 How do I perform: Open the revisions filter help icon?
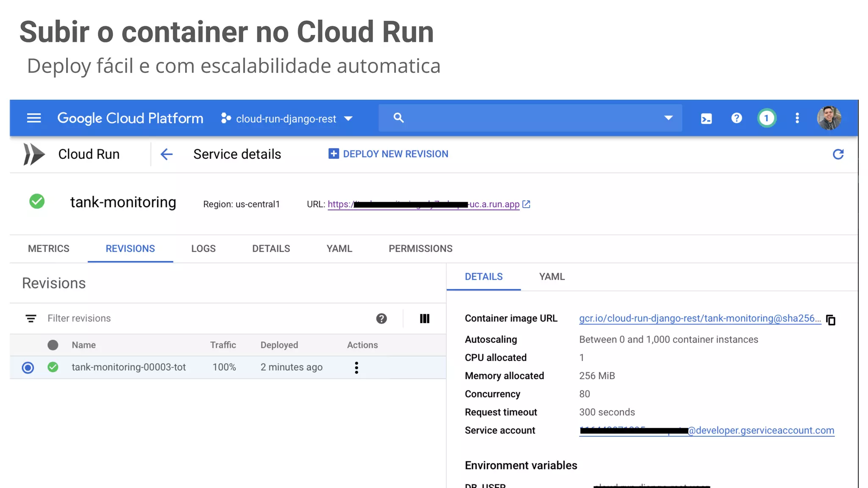[x=381, y=319]
